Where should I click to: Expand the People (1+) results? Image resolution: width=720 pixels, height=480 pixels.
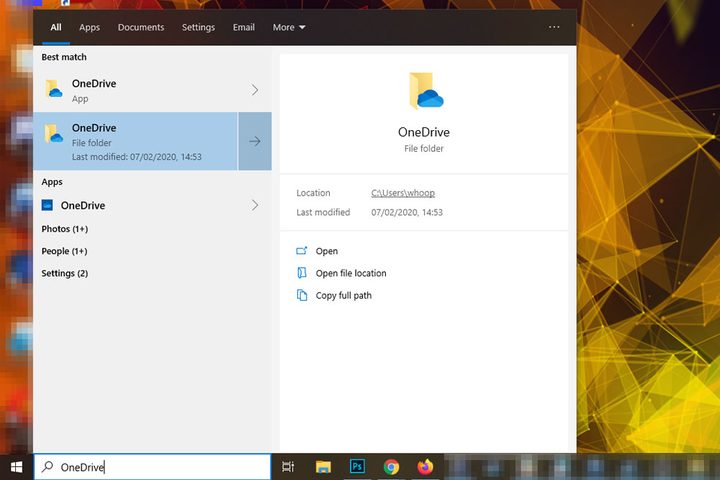(64, 251)
